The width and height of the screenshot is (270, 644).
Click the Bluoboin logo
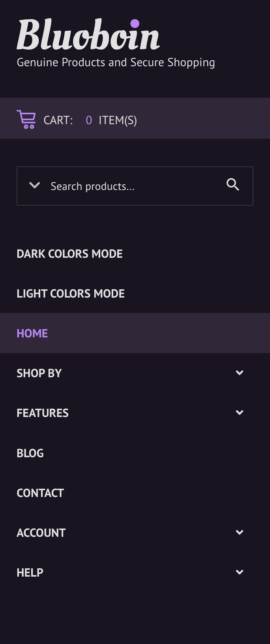(88, 34)
